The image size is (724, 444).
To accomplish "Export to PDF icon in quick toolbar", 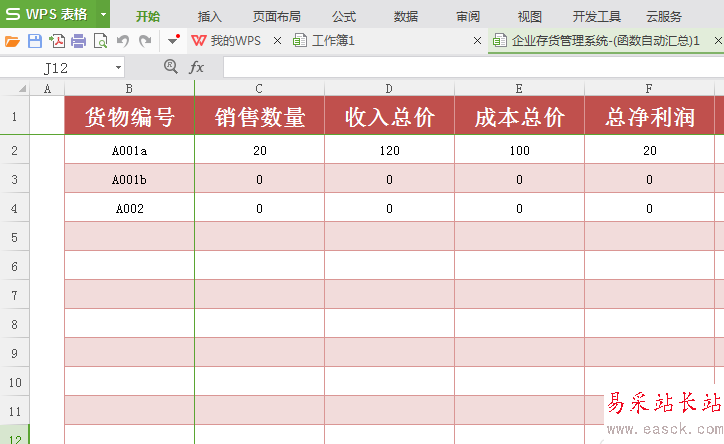I will click(x=57, y=41).
